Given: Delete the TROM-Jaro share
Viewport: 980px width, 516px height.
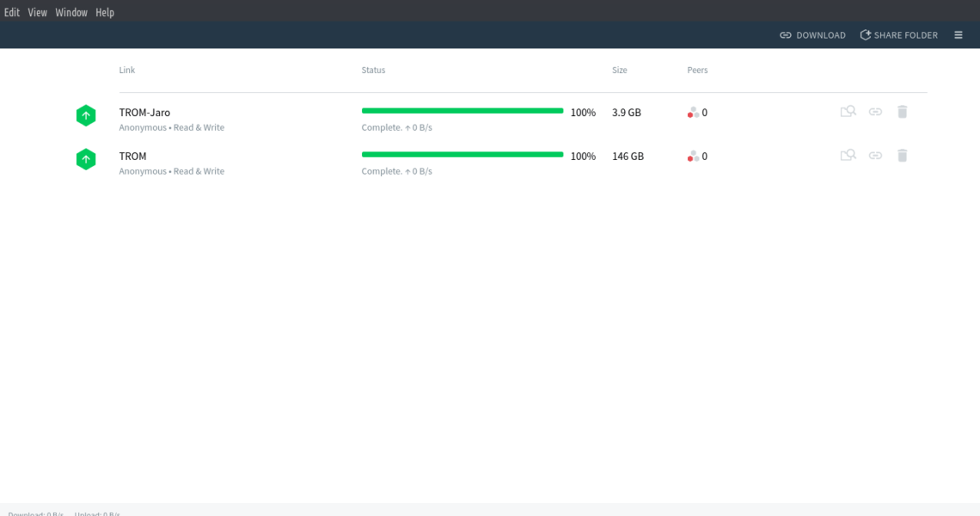Looking at the screenshot, I should (x=902, y=112).
